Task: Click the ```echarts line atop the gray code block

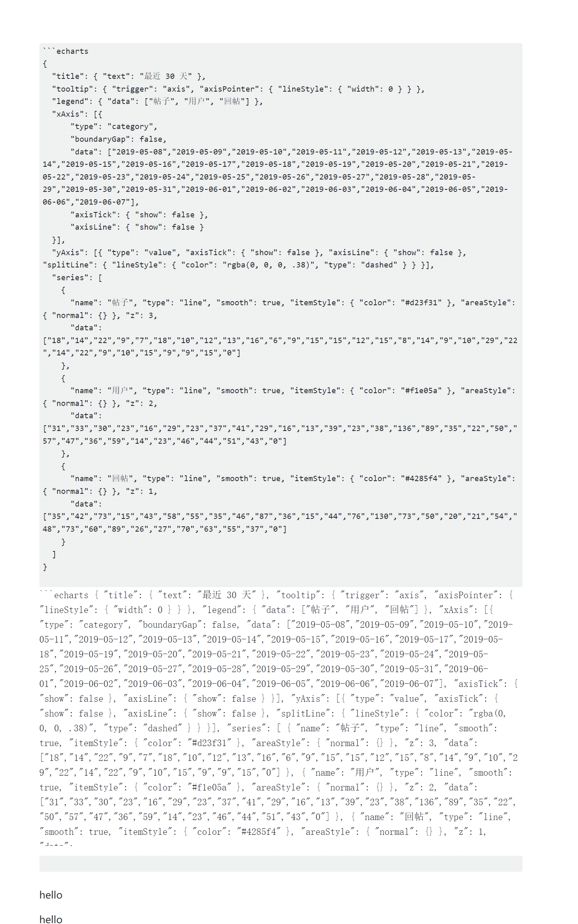Action: click(x=65, y=51)
